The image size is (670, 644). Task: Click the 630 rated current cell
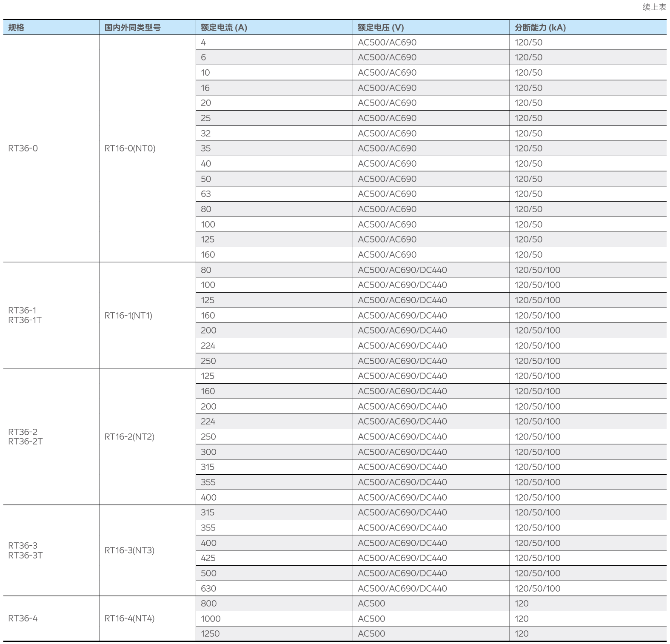(208, 589)
